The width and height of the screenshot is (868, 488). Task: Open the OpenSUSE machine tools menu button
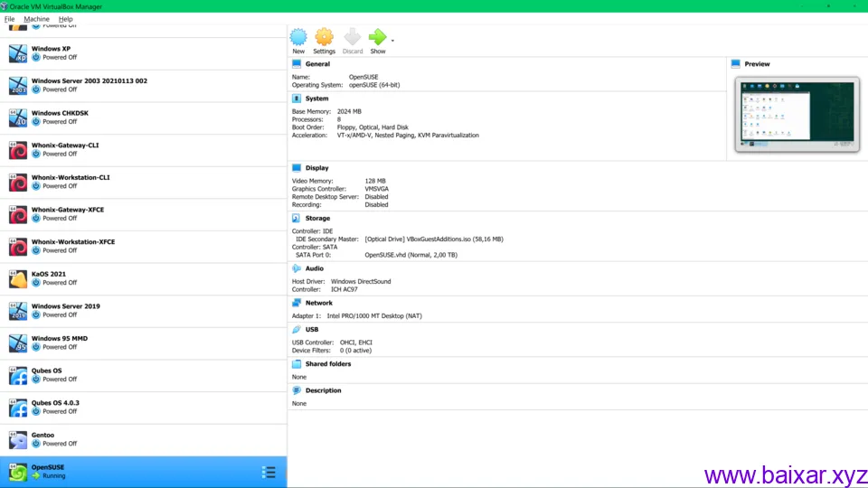point(269,472)
